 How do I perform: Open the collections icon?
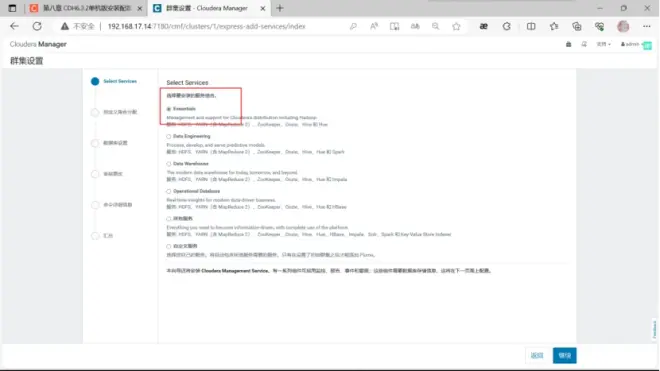577,26
